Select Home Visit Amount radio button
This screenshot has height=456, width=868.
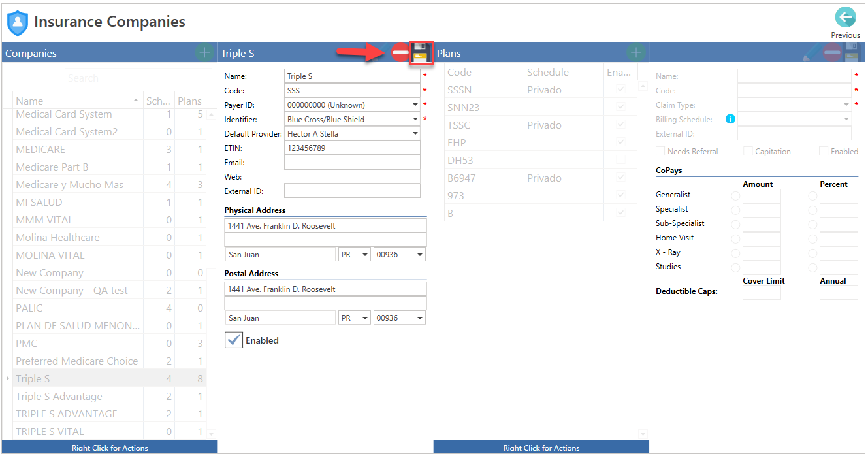[736, 238]
